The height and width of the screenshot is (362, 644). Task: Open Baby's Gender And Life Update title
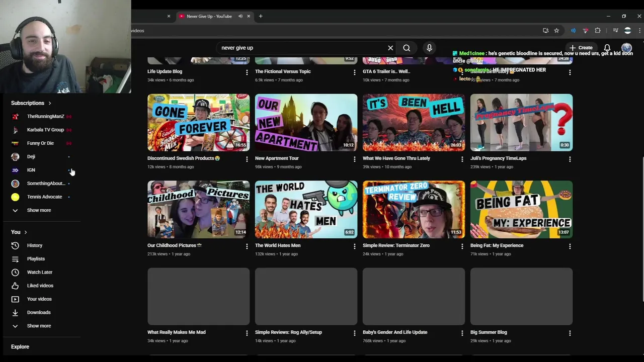tap(395, 332)
